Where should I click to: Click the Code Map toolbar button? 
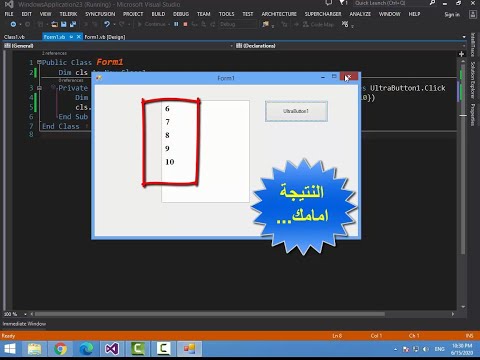tap(318, 24)
